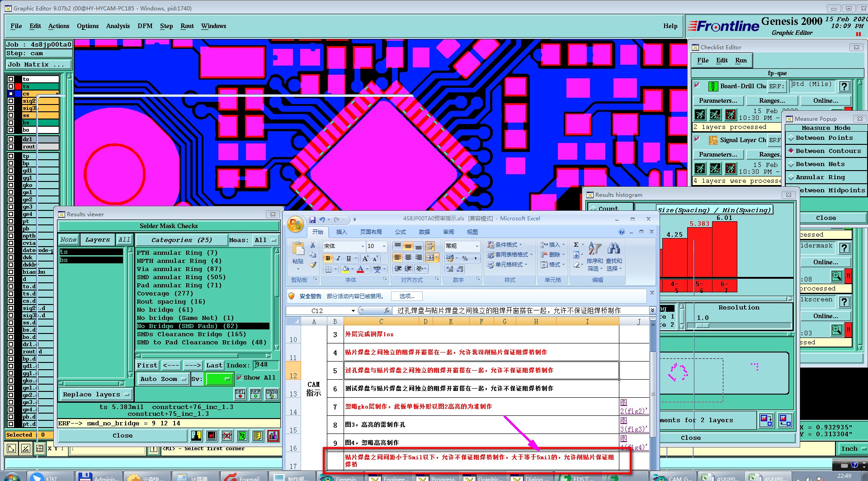The height and width of the screenshot is (481, 868).
Task: Click Excel Italic formatting icon
Action: point(338,258)
